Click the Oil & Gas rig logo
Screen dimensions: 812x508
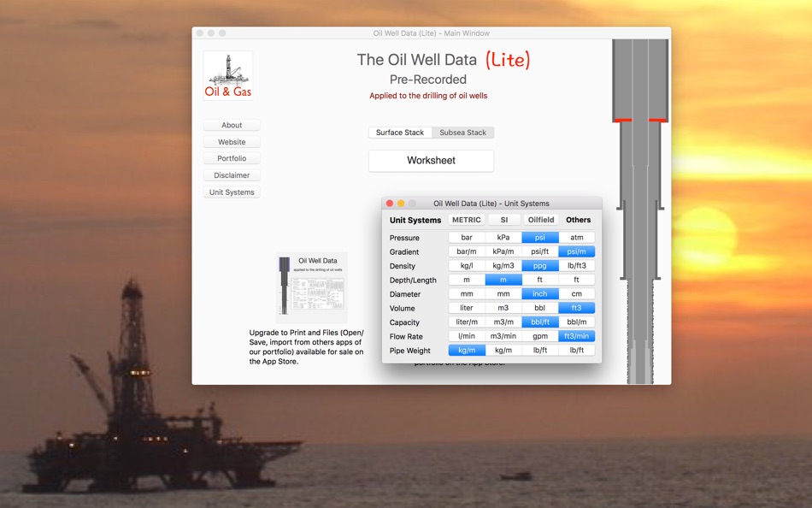click(228, 75)
